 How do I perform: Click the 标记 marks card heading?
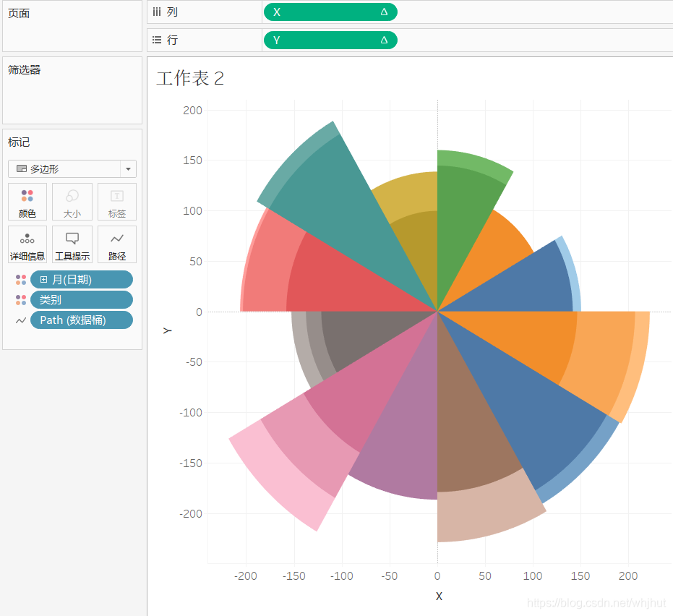click(x=19, y=142)
